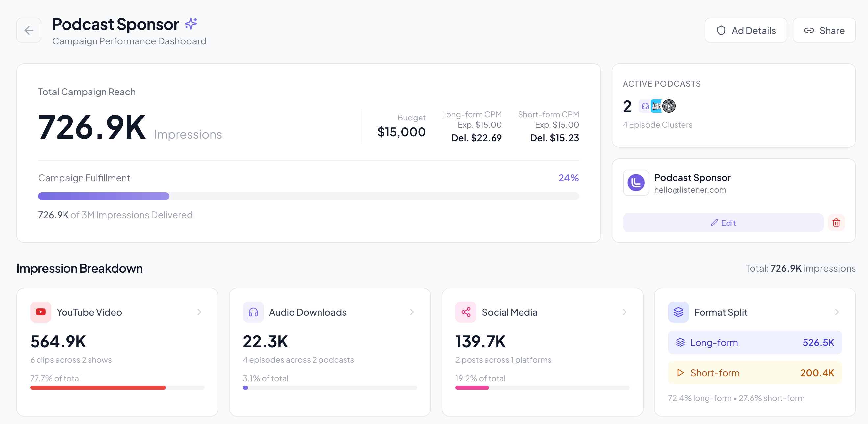Click the Warehouse Games podcast avatar
Image resolution: width=868 pixels, height=424 pixels.
(x=669, y=106)
